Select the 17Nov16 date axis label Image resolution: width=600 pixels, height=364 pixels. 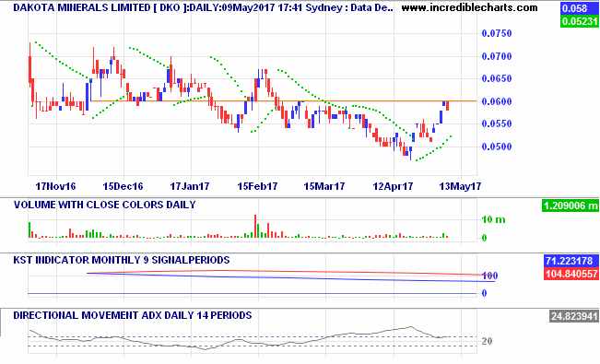[x=55, y=186]
